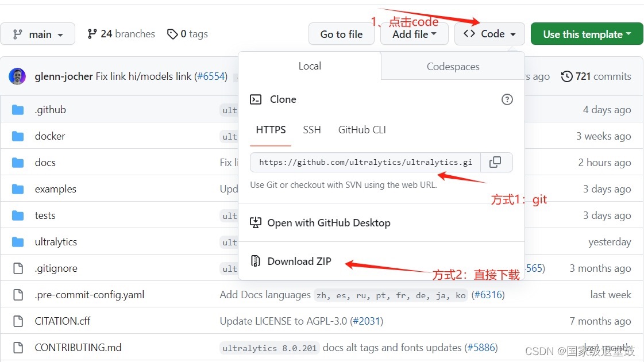The image size is (644, 362).
Task: Select the HTTPS clone tab
Action: (x=271, y=130)
